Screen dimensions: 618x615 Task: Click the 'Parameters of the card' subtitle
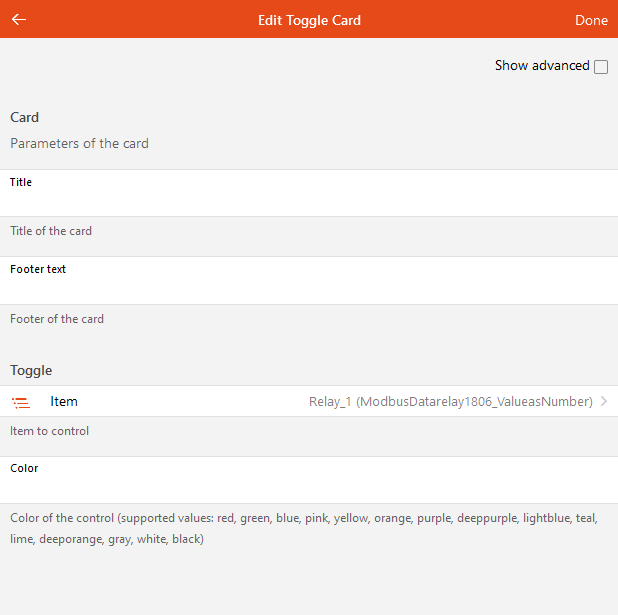[79, 143]
